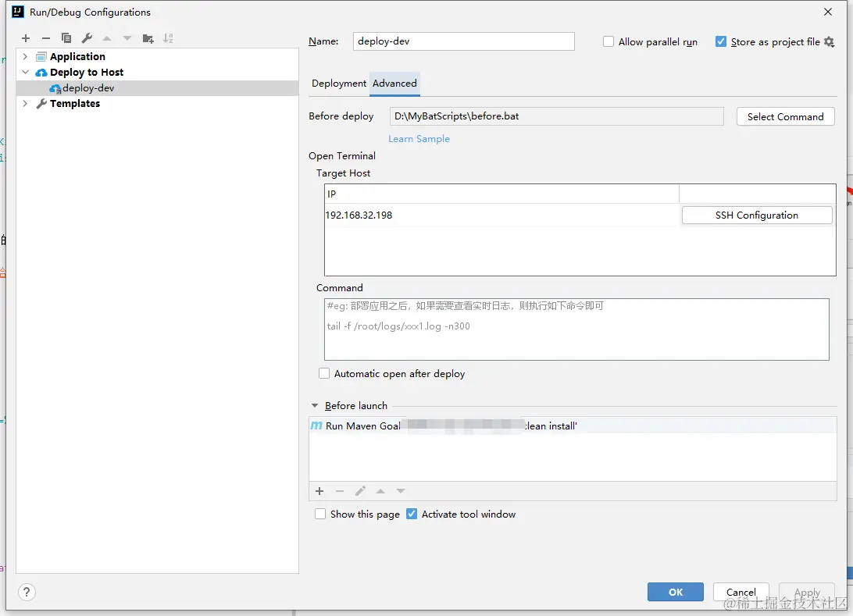This screenshot has height=616, width=853.
Task: Click the Deploy to Host cloud icon
Action: [41, 73]
